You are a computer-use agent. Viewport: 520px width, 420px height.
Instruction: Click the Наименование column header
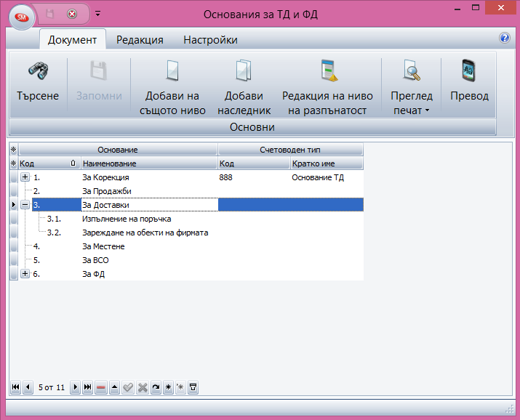149,163
